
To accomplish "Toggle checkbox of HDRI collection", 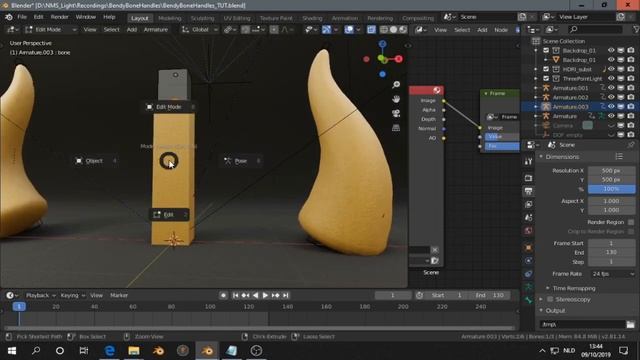I will pos(546,69).
